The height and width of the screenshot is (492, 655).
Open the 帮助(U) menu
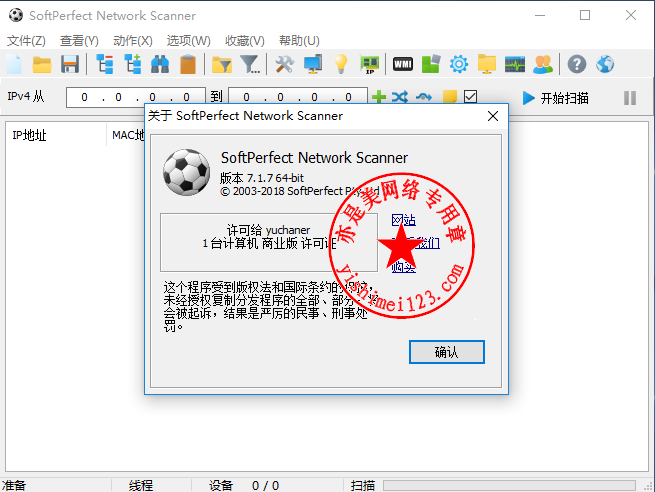tap(299, 41)
